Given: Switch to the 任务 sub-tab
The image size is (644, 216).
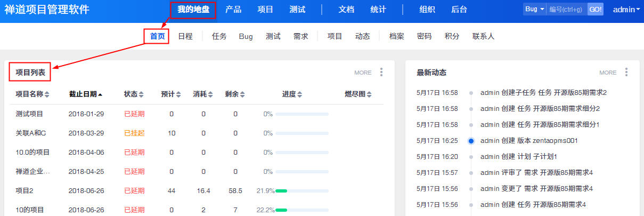Looking at the screenshot, I should 219,36.
